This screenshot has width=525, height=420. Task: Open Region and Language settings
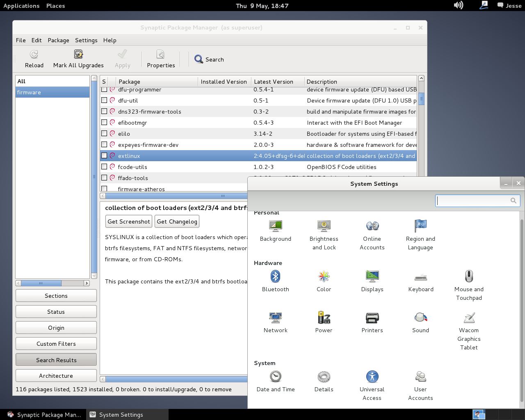click(420, 235)
